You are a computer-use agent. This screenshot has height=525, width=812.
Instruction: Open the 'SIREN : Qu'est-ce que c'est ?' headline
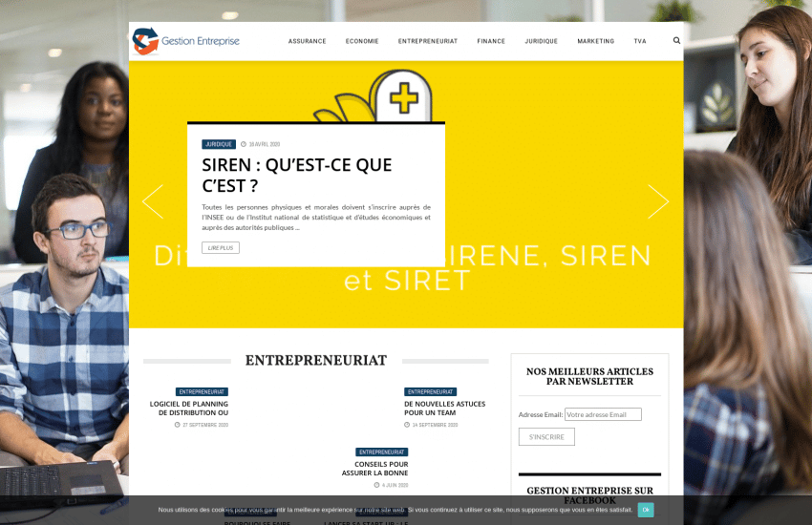(x=296, y=175)
